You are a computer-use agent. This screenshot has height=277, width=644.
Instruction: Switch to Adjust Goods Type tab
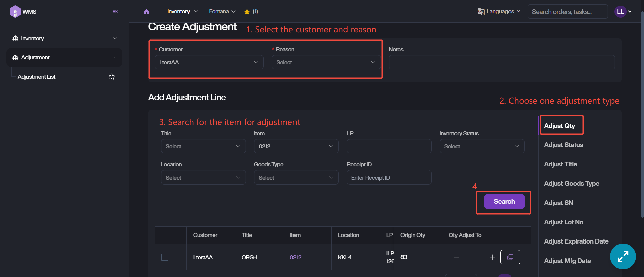coord(571,184)
